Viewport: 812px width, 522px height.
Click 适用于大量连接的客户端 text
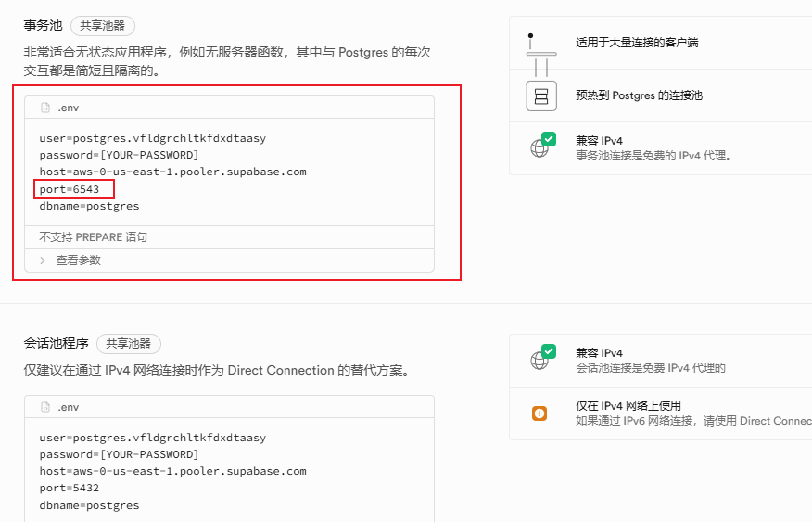click(x=637, y=43)
